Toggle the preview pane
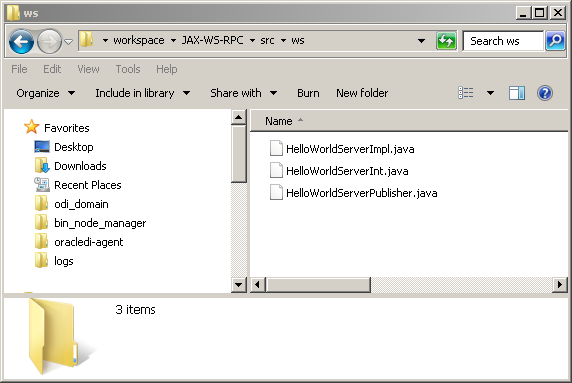This screenshot has height=383, width=572. click(x=517, y=93)
